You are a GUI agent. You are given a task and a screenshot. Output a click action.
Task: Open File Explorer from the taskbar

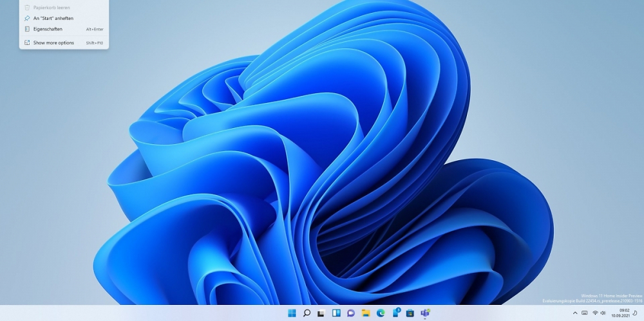(366, 313)
